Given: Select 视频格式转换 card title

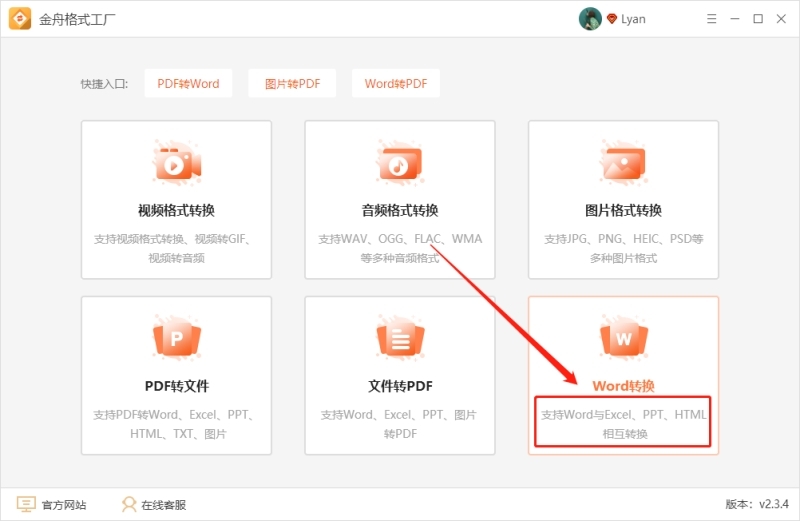Looking at the screenshot, I should 177,210.
